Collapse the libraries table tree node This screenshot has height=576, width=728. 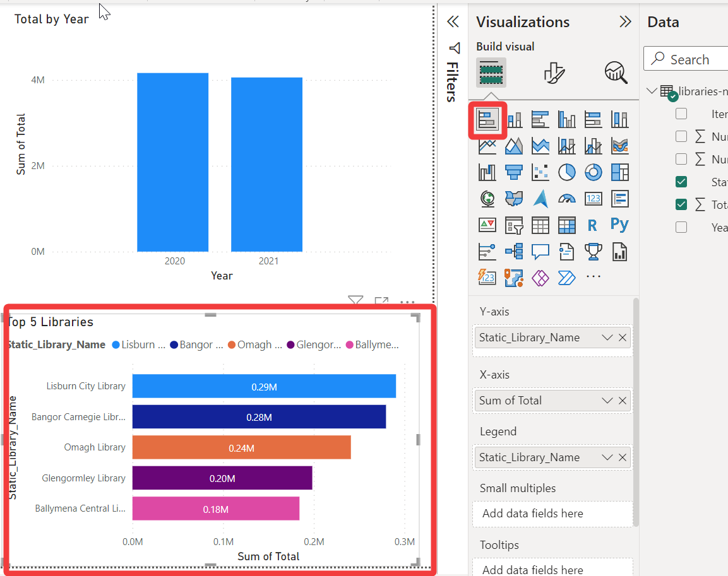[652, 91]
